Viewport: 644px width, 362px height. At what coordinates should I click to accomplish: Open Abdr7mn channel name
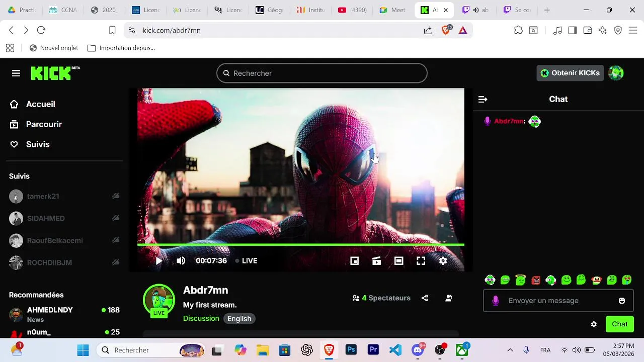pos(206,290)
